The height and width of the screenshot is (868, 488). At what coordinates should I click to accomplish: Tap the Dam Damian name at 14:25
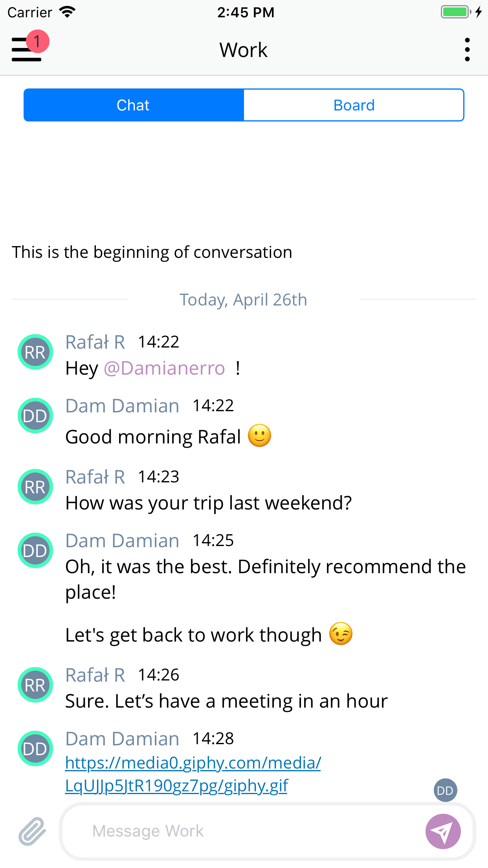pos(122,541)
